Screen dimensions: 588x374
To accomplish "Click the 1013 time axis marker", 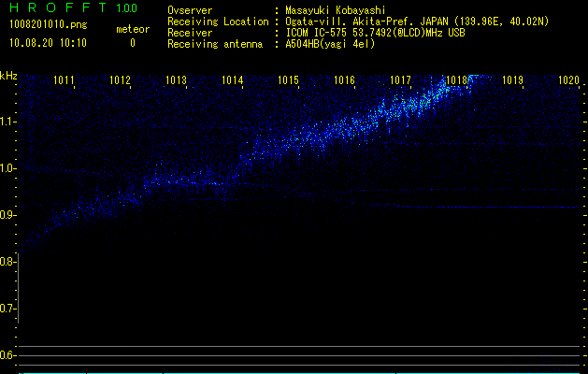I will (176, 80).
